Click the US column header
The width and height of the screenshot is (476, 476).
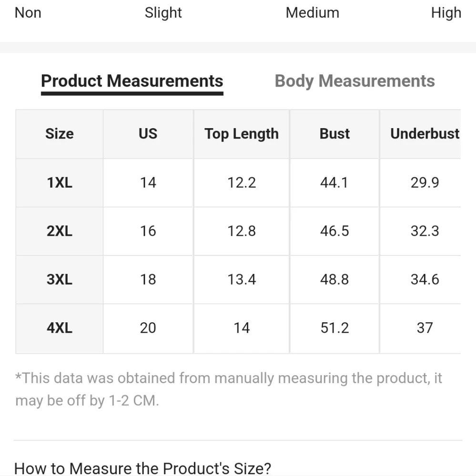coord(148,134)
